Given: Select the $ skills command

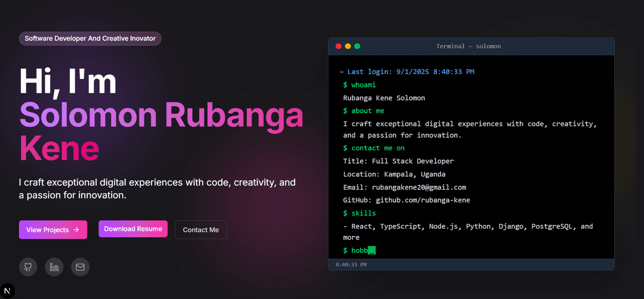Looking at the screenshot, I should 360,213.
